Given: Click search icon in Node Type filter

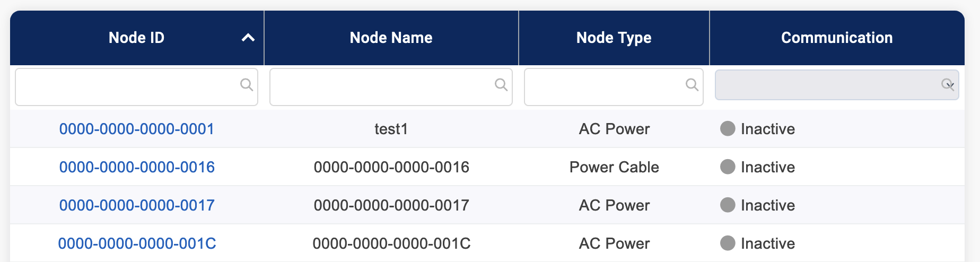Looking at the screenshot, I should [x=692, y=84].
